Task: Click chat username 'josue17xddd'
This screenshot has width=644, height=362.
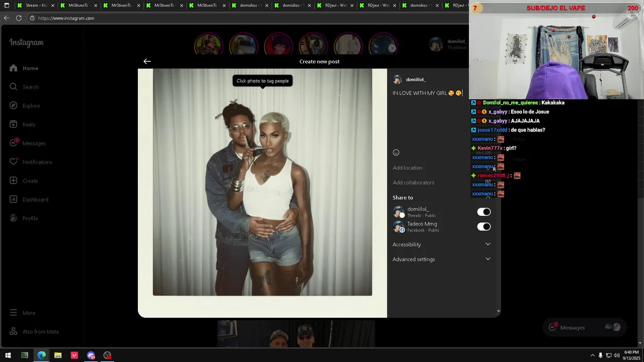Action: click(x=492, y=130)
